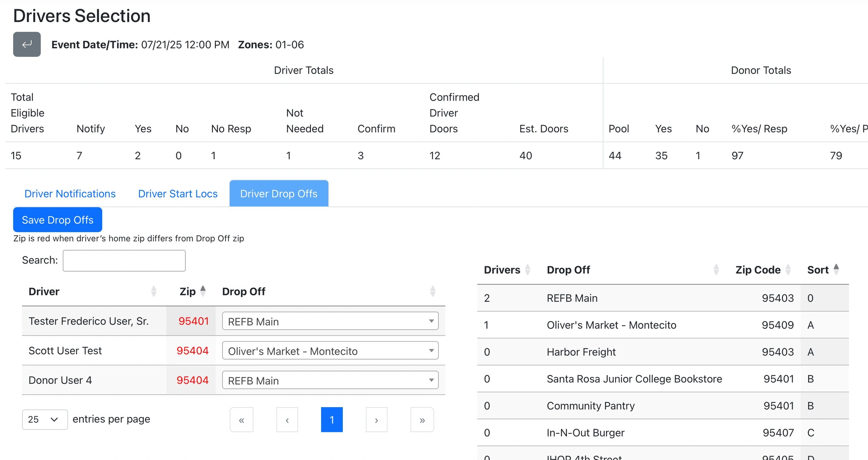Go to previous page arrow
Screen dimensions: 868x460
click(287, 420)
